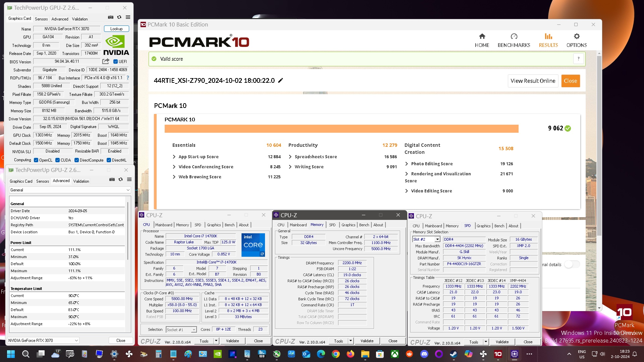This screenshot has height=362, width=644.
Task: Open Socket #1 selection dropdown
Action: click(181, 330)
